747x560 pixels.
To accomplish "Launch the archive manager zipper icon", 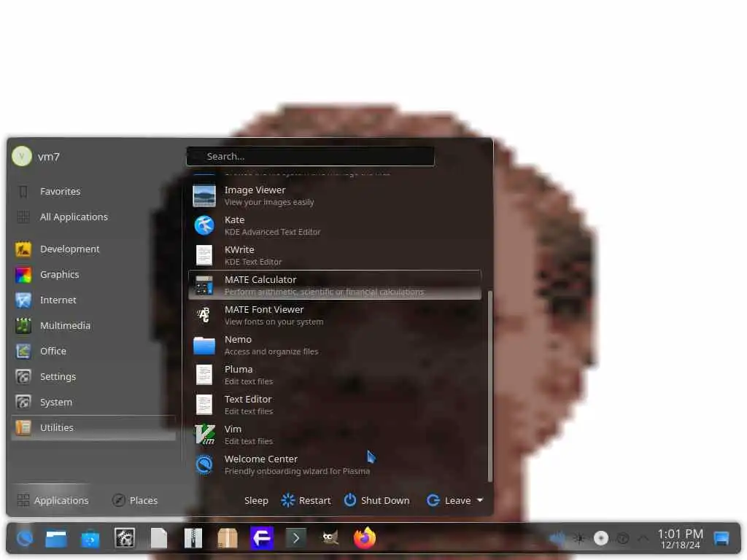I will point(193,539).
